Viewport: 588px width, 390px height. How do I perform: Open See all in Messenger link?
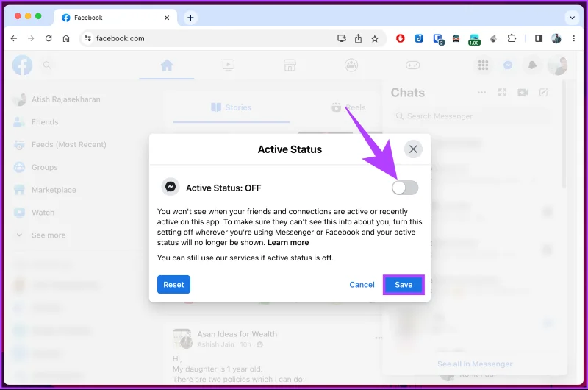pos(475,364)
